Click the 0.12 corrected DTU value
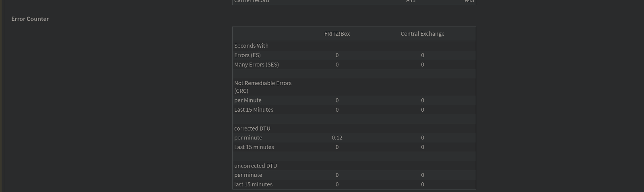Viewport: 644px width, 192px height. [x=337, y=138]
